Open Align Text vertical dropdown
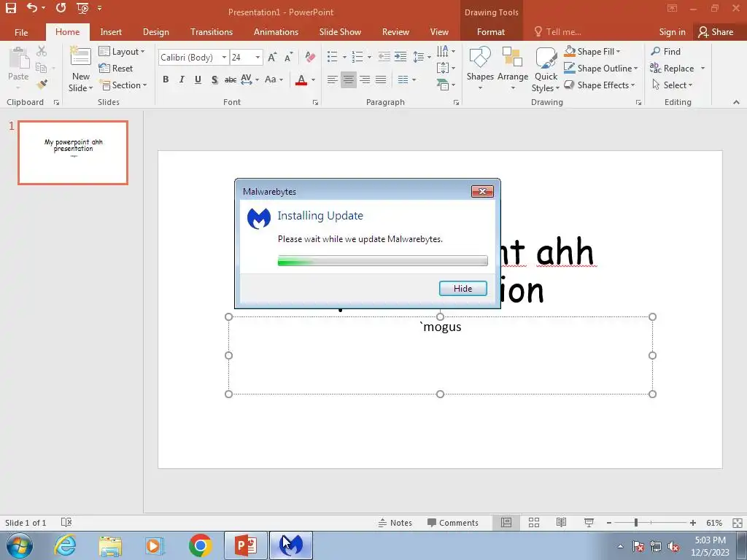The height and width of the screenshot is (560, 747). pos(446,68)
